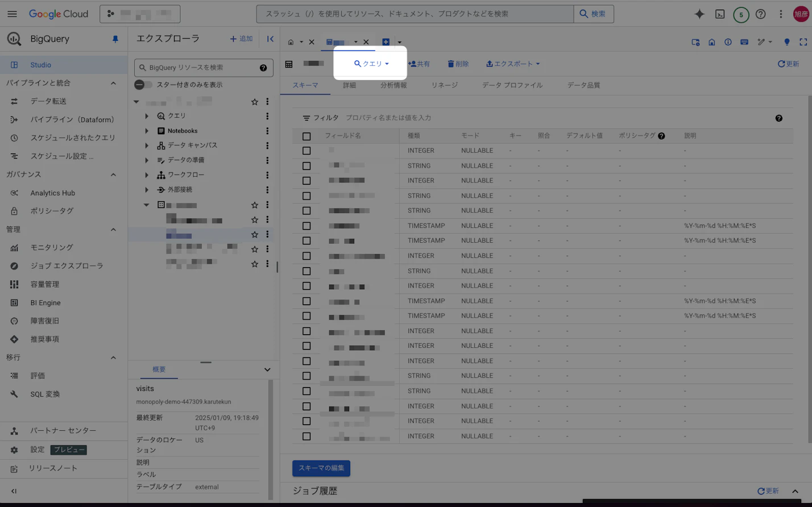Toggle fullscreen mode icon at top right

803,42
